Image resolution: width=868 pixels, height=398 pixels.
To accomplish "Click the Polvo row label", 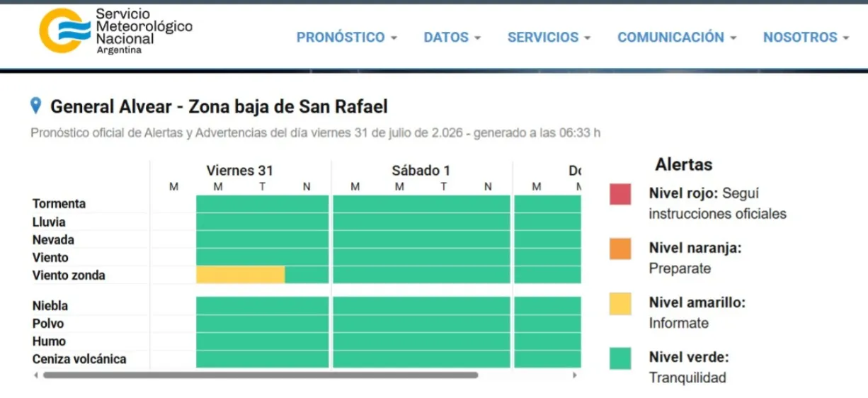I will tap(48, 324).
